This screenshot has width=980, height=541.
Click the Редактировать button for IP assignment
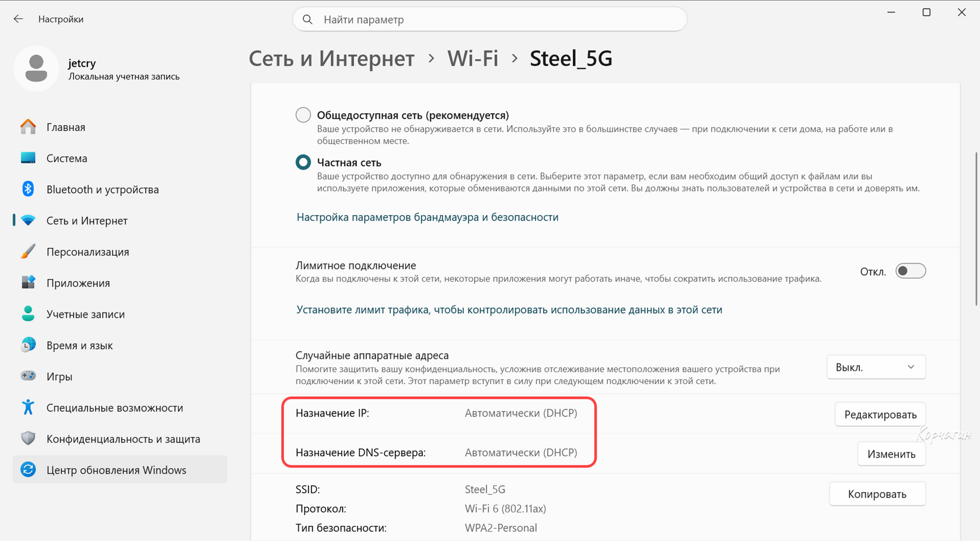(x=880, y=414)
